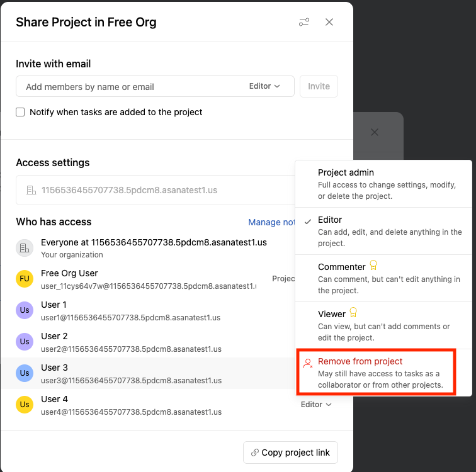Choose the Viewer role option
The width and height of the screenshot is (476, 472).
[x=383, y=325]
